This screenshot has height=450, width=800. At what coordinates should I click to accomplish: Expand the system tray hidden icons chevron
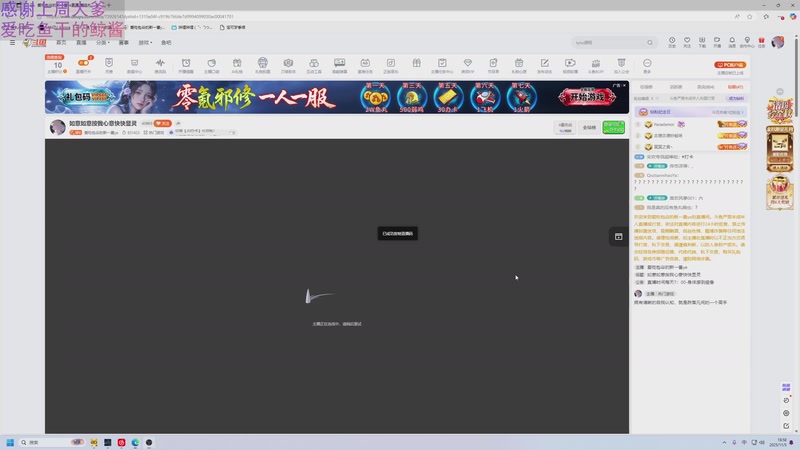pos(724,442)
